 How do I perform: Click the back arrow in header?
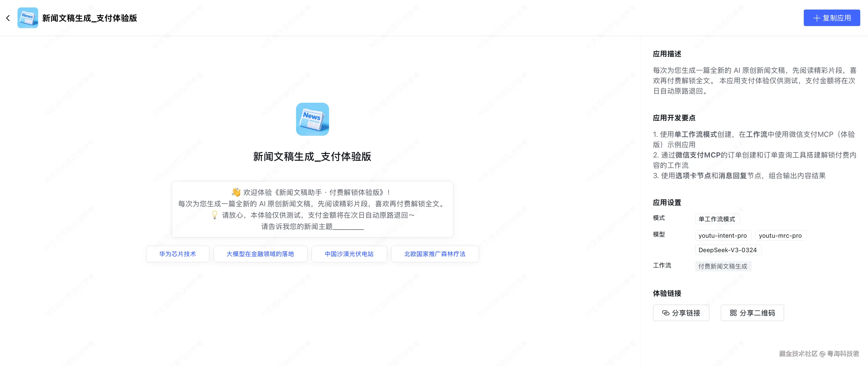coord(8,18)
